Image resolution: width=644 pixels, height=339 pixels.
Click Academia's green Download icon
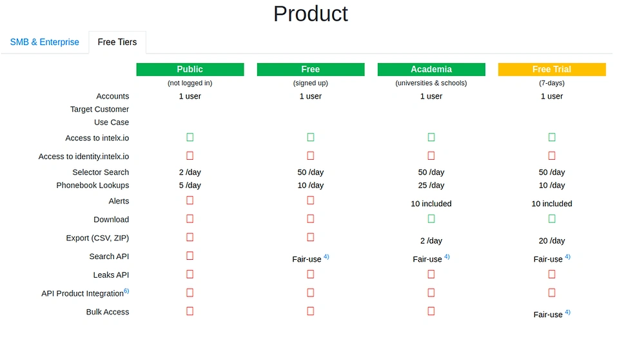pyautogui.click(x=431, y=218)
